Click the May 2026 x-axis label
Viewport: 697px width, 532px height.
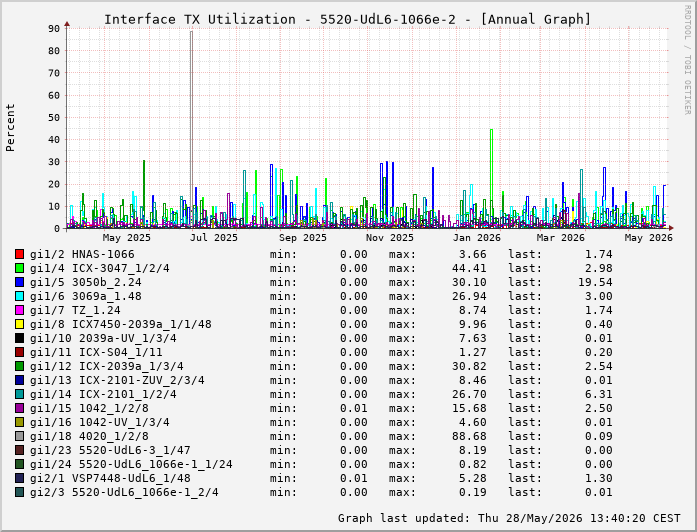pyautogui.click(x=649, y=238)
